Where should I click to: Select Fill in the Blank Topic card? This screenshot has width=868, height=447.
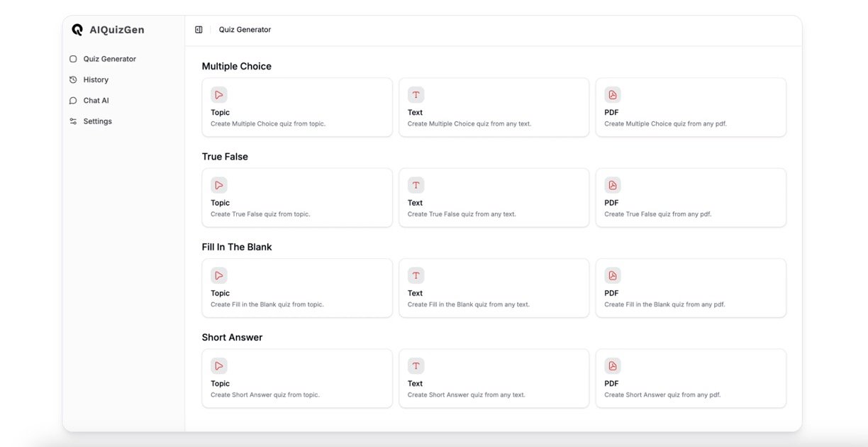[x=296, y=288]
